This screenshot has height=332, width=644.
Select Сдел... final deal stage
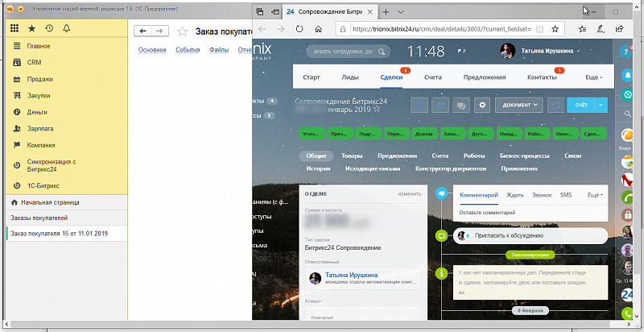pos(592,134)
